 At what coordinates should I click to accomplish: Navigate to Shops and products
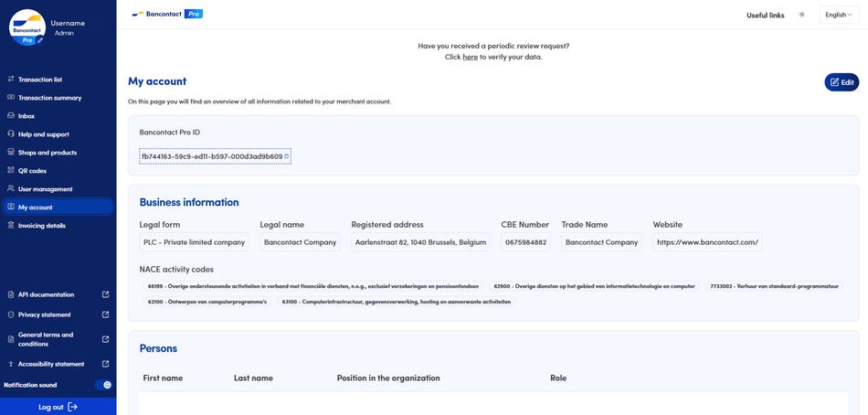click(48, 153)
